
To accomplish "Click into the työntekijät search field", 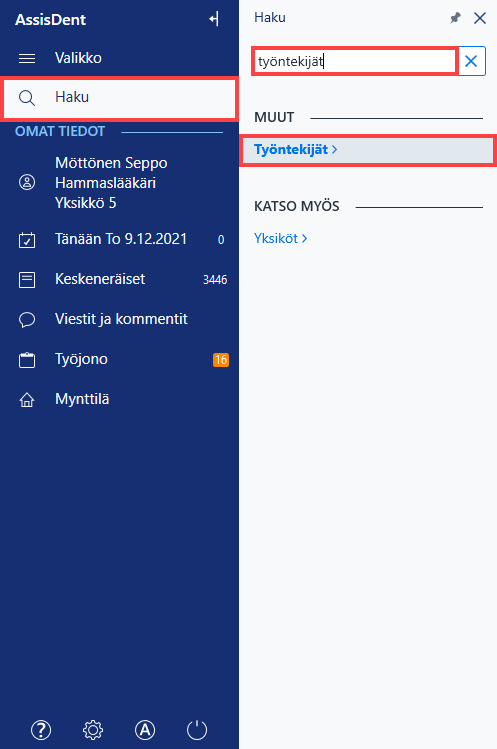I will coord(355,61).
